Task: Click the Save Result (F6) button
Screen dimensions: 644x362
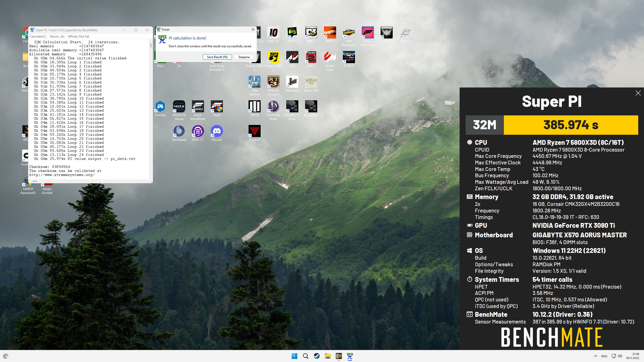Action: [217, 57]
